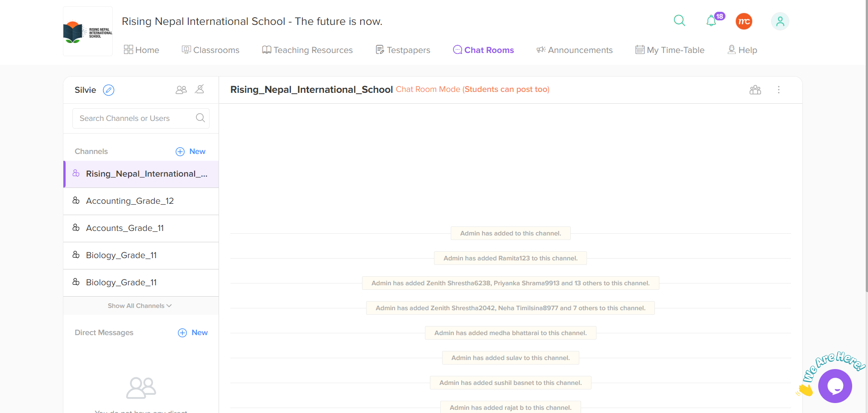Open the Announcements menu item
The width and height of the screenshot is (868, 413).
(x=574, y=50)
